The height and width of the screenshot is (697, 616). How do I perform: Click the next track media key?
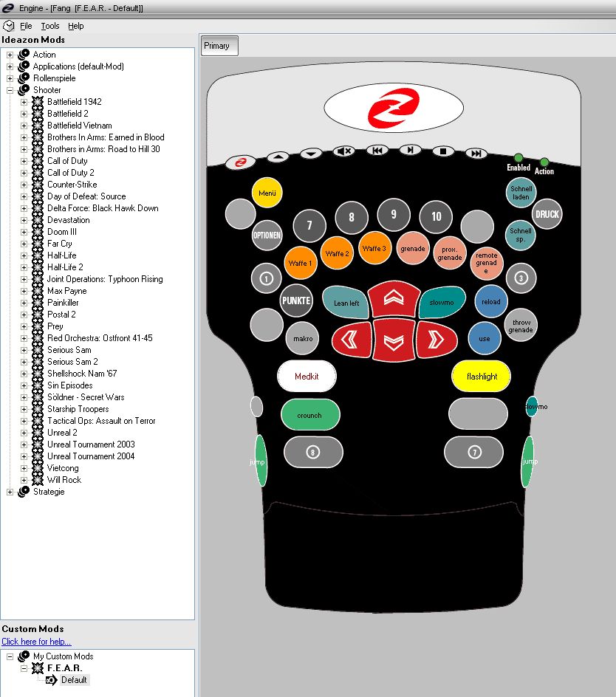tap(476, 154)
